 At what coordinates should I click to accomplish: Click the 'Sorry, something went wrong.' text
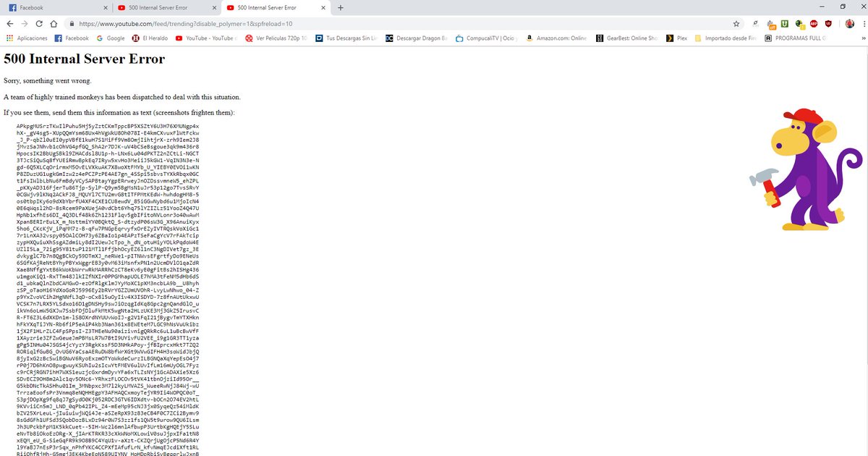48,80
